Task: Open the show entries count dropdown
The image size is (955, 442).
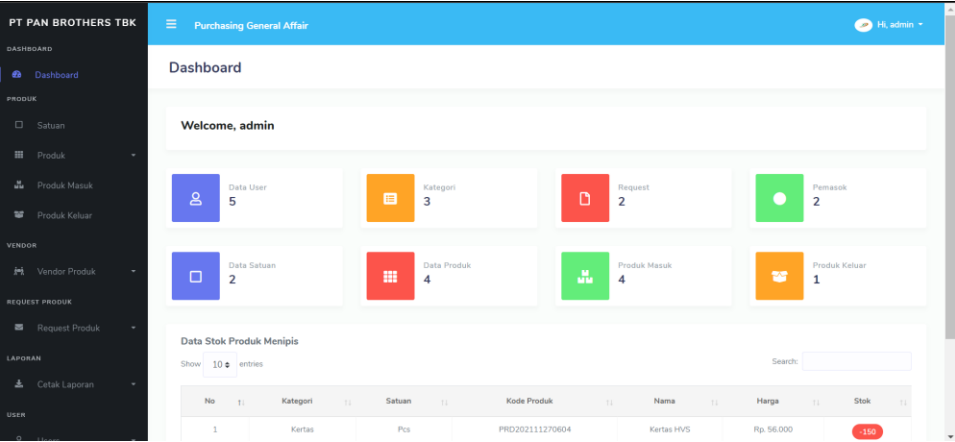Action: (219, 364)
